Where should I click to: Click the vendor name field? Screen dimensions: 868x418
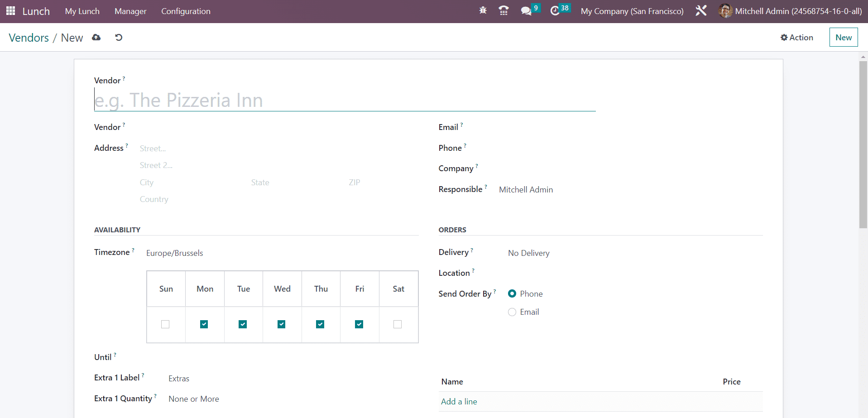(345, 100)
